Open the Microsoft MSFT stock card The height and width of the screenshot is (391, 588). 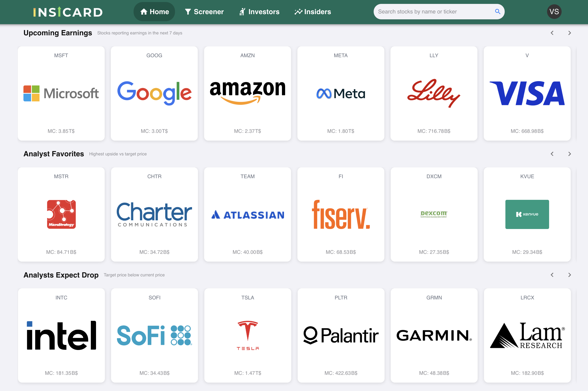61,93
